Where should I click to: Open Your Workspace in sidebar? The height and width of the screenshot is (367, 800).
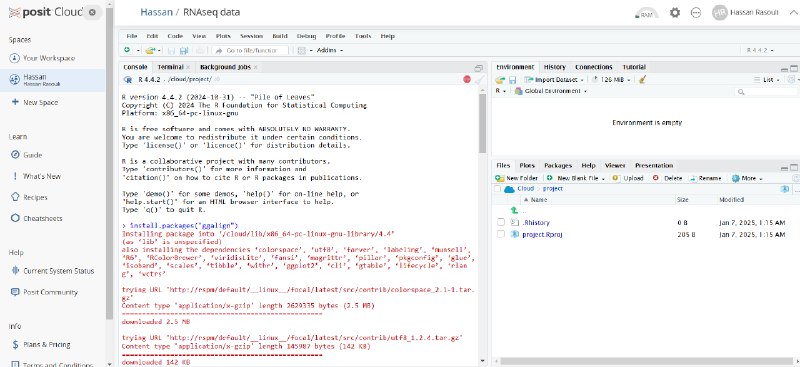49,58
